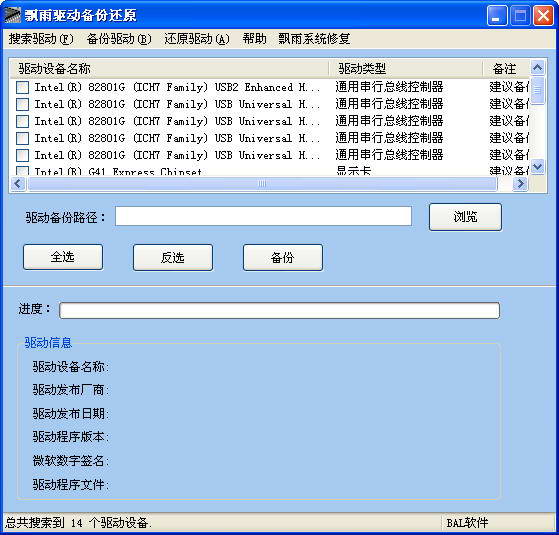Click the 全选 button
This screenshot has width=559, height=535.
point(63,257)
